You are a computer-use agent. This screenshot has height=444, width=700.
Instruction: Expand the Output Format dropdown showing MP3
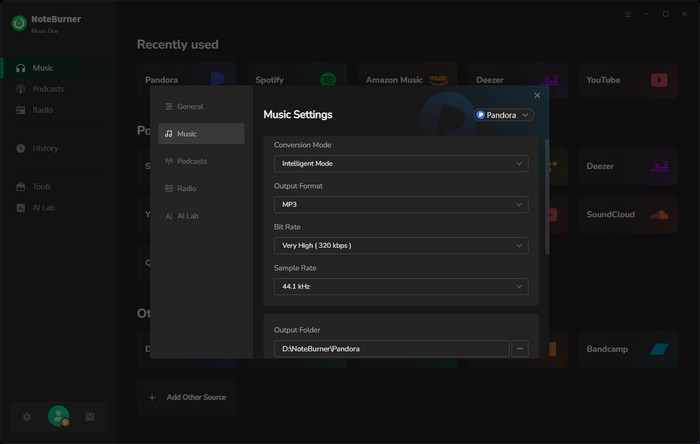click(x=401, y=204)
